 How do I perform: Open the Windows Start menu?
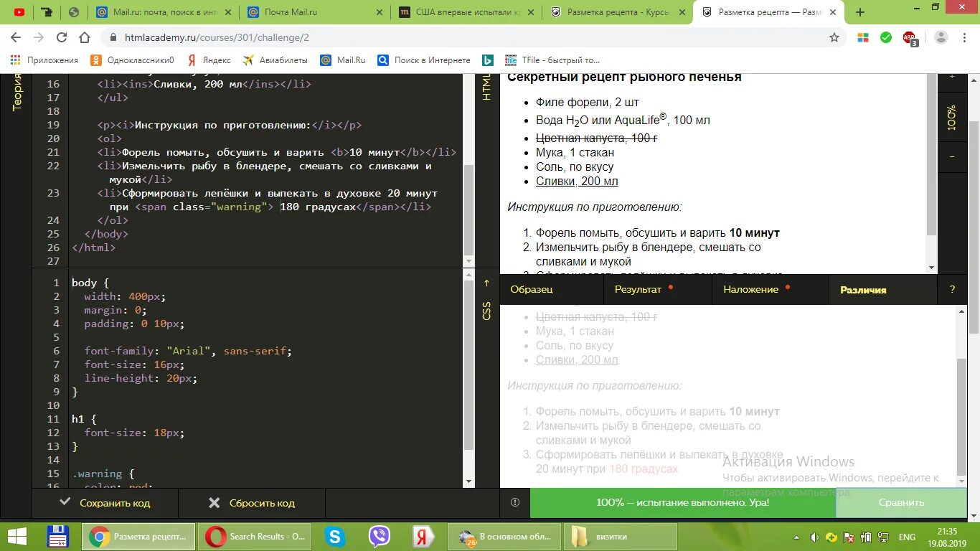click(17, 537)
